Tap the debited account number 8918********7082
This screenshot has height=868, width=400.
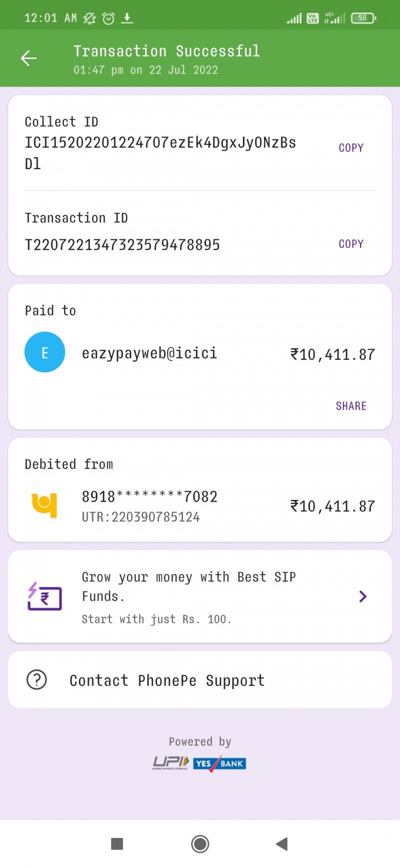pyautogui.click(x=149, y=497)
